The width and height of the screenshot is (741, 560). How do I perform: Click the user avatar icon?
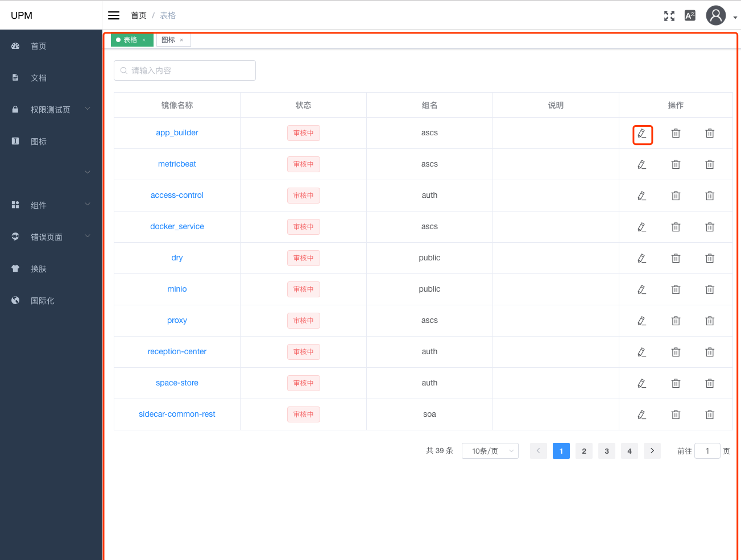coord(716,15)
